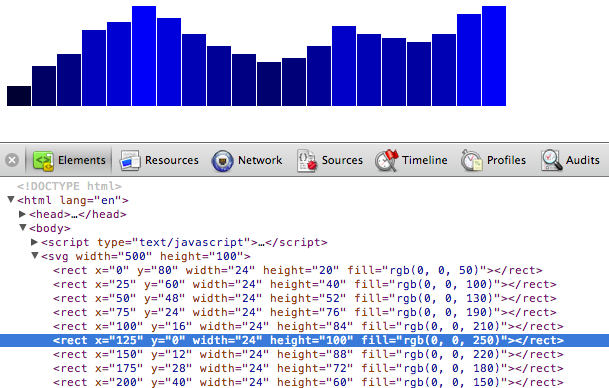
Task: Select the rect x="175" row
Action: [x=308, y=368]
